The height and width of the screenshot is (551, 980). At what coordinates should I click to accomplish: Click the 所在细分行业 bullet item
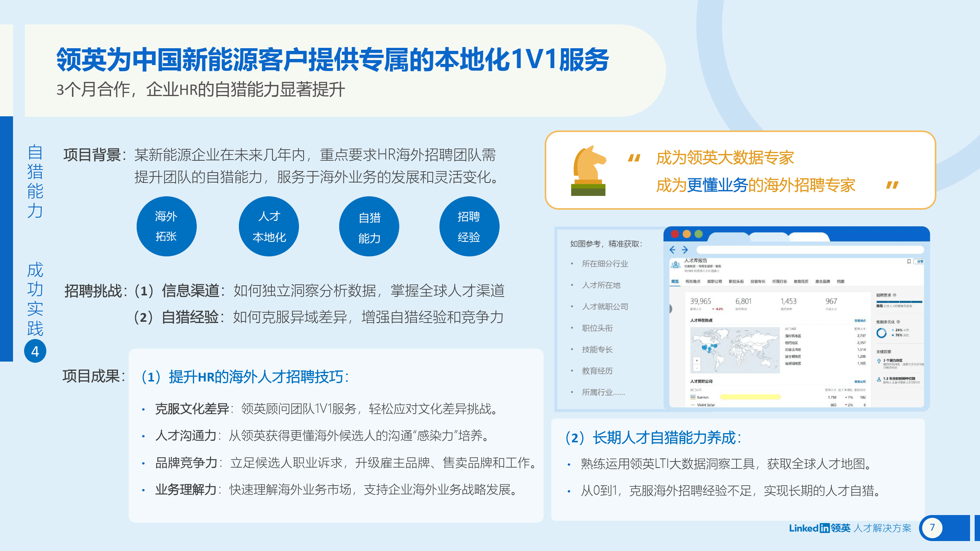(x=605, y=264)
